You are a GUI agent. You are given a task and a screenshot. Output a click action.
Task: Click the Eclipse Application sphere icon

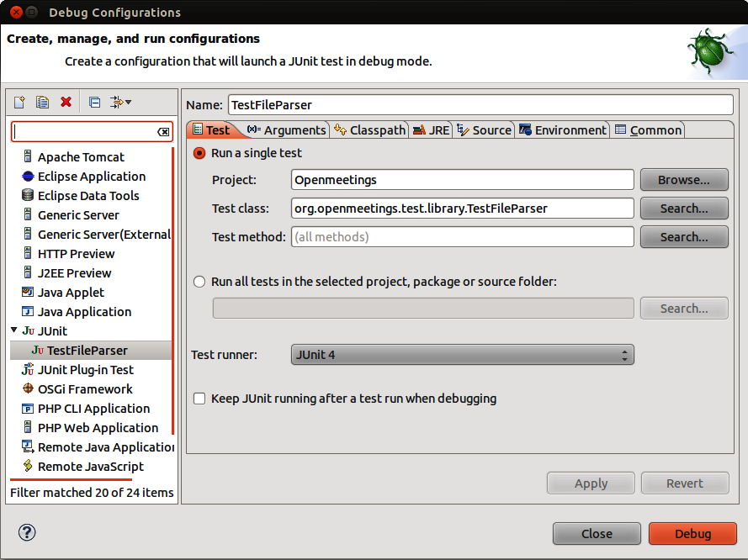28,177
